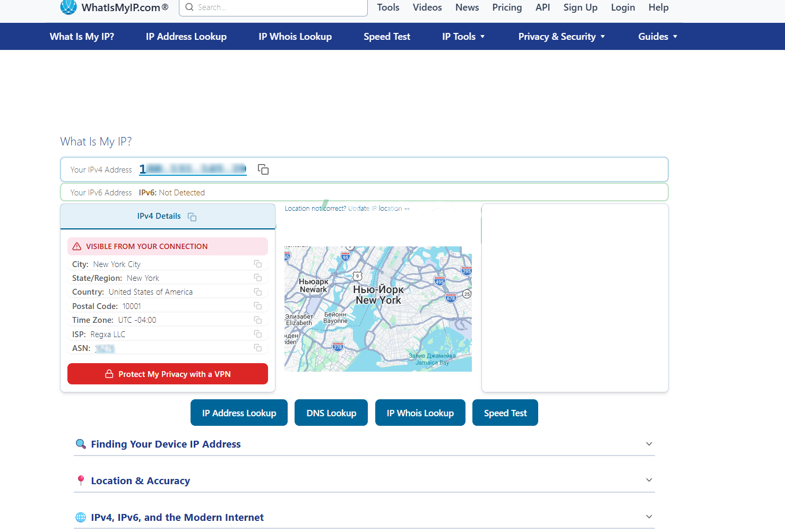This screenshot has width=785, height=532.
Task: Click the DNS Lookup button
Action: [x=331, y=413]
